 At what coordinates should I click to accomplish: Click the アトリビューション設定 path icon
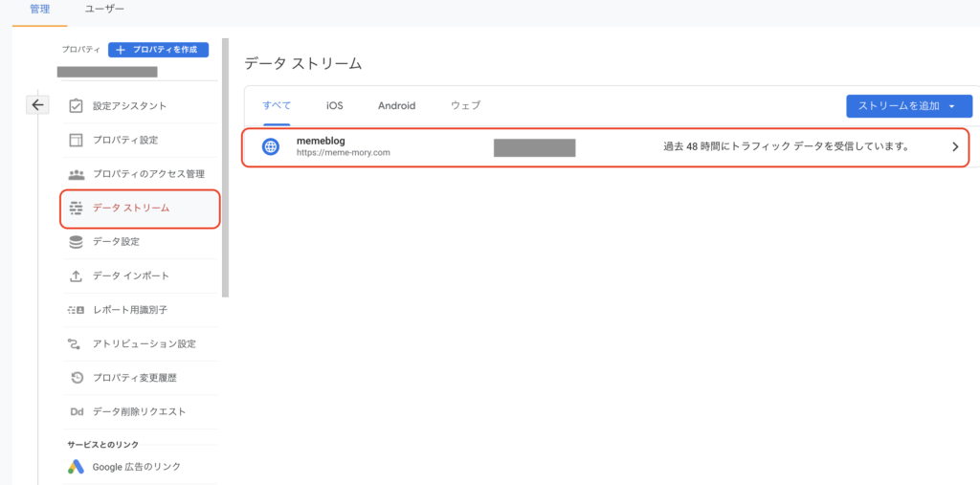[x=76, y=344]
